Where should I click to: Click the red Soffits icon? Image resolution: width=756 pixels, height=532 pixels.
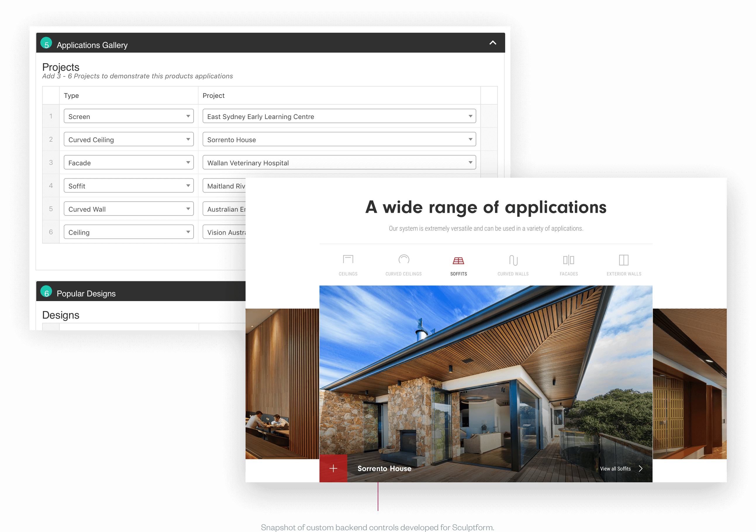[458, 261]
